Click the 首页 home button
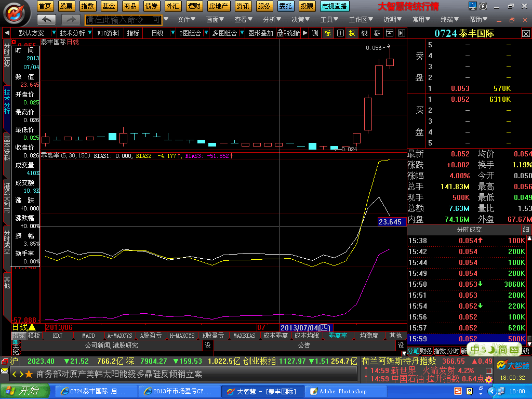Screen dimensions: 532x399 (45, 6)
